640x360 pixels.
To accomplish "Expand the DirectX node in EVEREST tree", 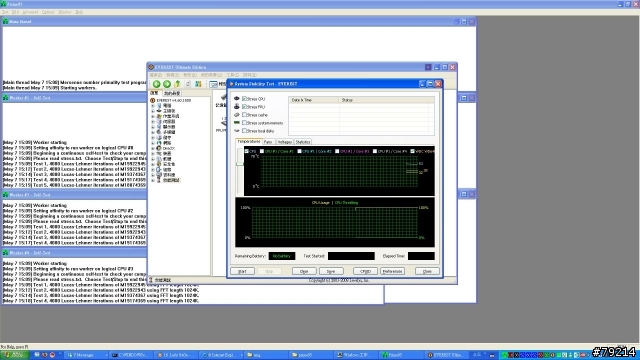I will coord(153,148).
